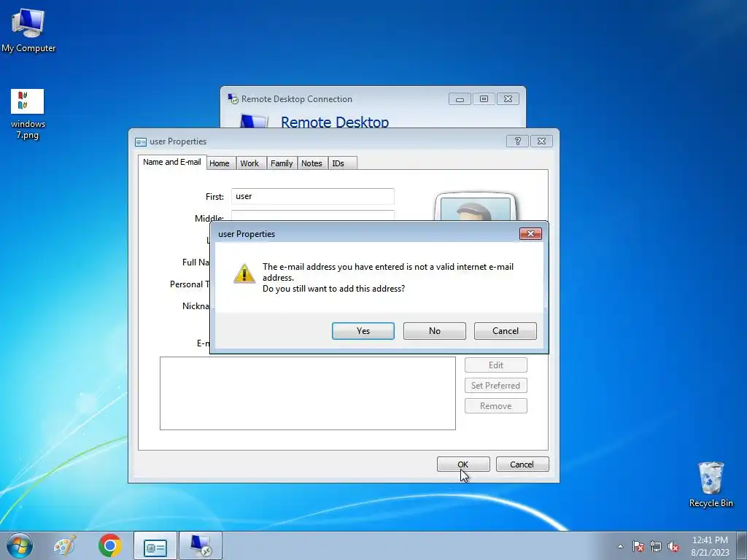This screenshot has width=747, height=560.
Task: Open the Recycle Bin icon
Action: pos(711,484)
